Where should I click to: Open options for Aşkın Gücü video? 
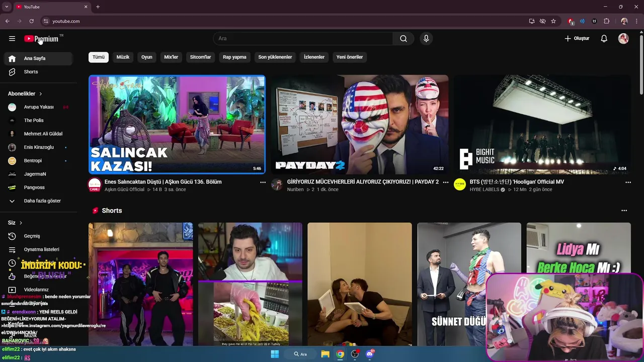coord(263,183)
